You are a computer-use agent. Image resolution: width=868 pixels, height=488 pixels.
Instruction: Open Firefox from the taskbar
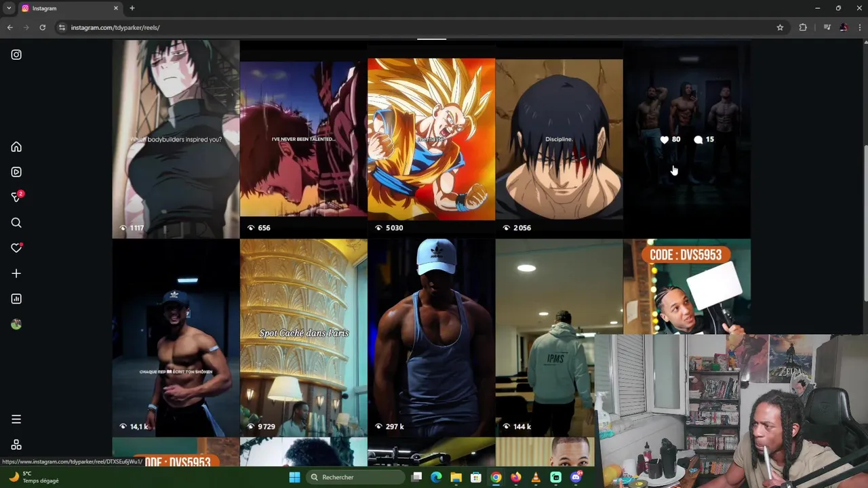coord(516,477)
